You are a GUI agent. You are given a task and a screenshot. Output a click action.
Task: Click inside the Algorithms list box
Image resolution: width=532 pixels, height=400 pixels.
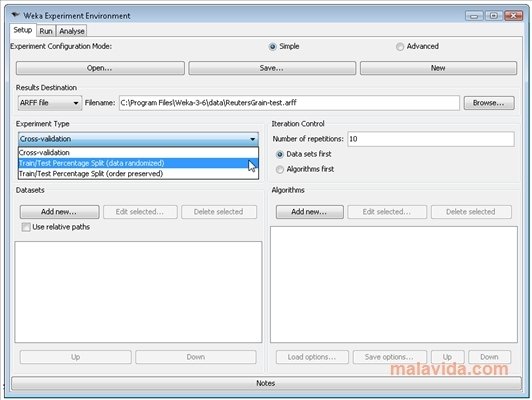(x=394, y=284)
